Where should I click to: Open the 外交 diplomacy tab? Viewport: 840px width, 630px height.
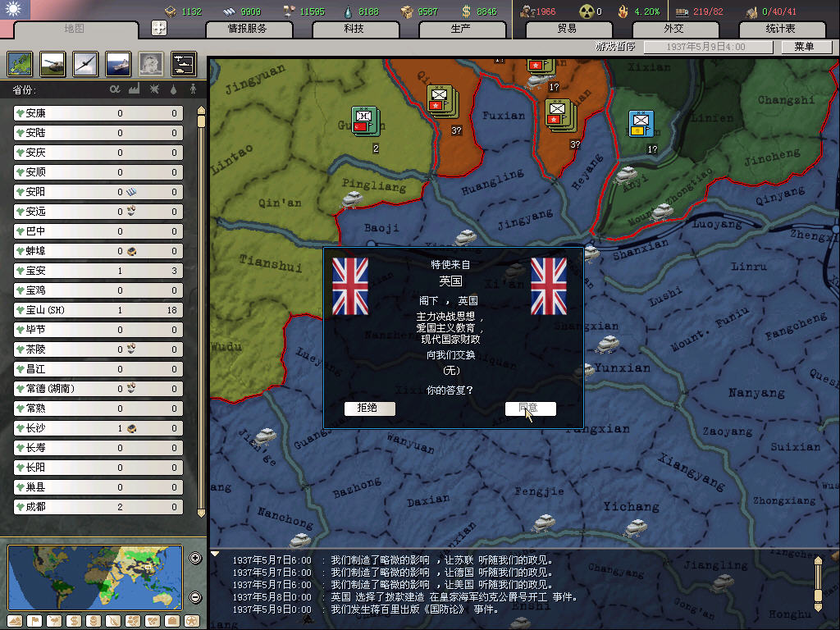[x=674, y=29]
